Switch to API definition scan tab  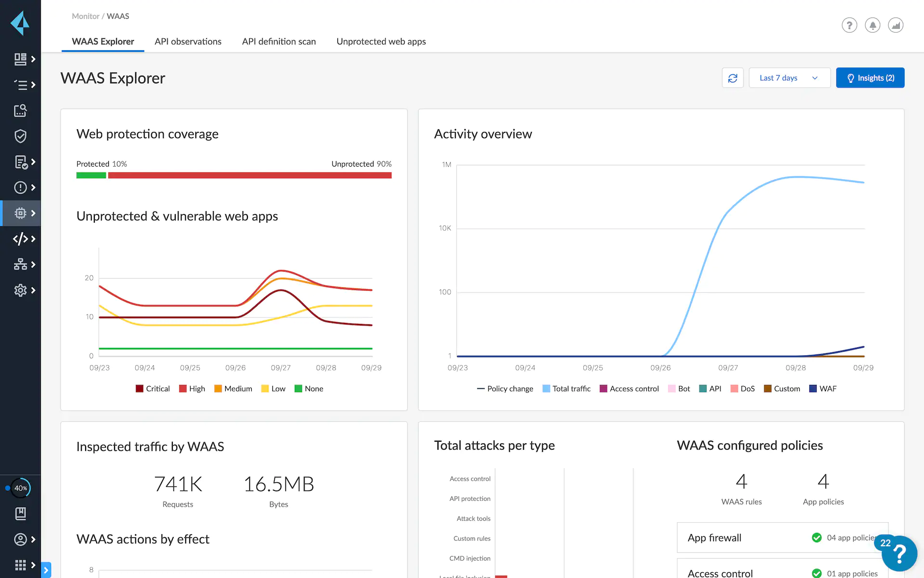pyautogui.click(x=279, y=41)
